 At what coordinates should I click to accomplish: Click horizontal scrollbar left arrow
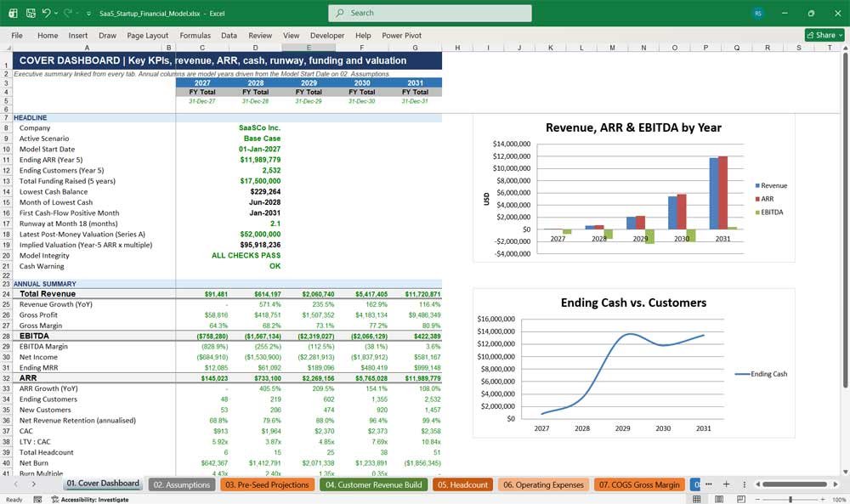(758, 484)
